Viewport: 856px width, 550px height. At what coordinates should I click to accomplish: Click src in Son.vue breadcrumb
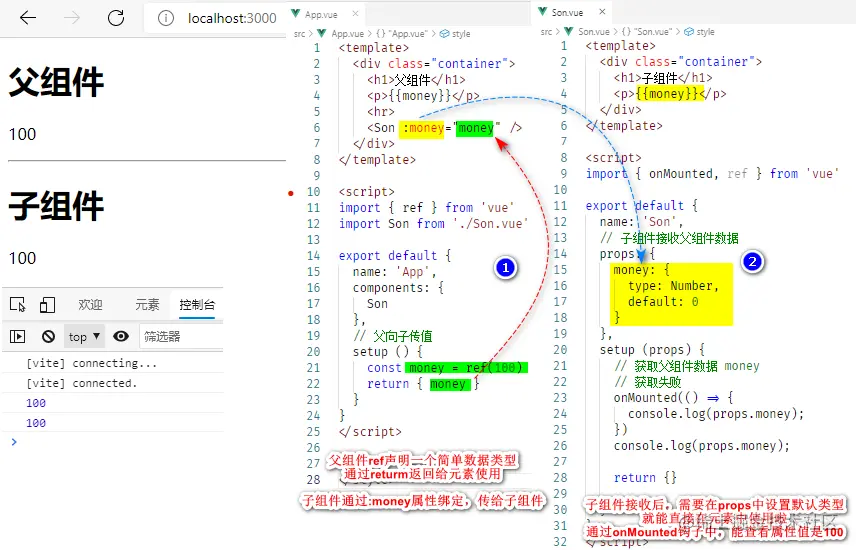point(546,32)
